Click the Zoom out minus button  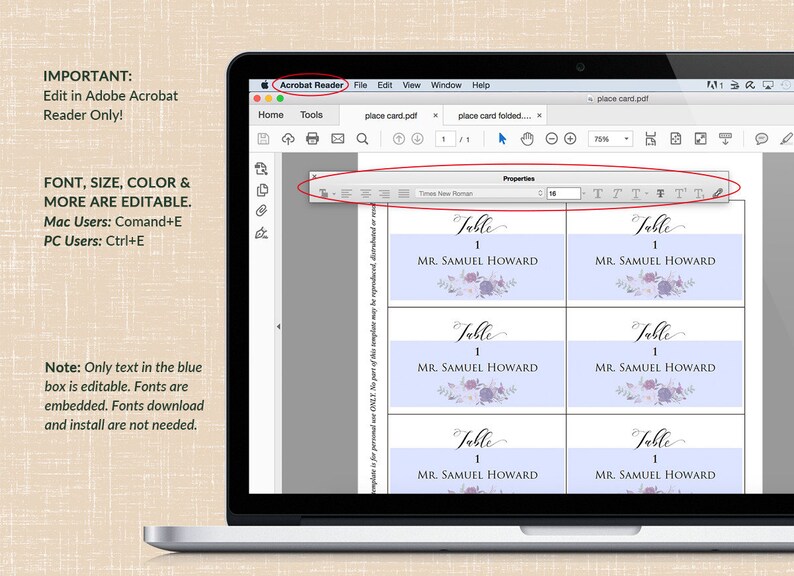(x=551, y=139)
